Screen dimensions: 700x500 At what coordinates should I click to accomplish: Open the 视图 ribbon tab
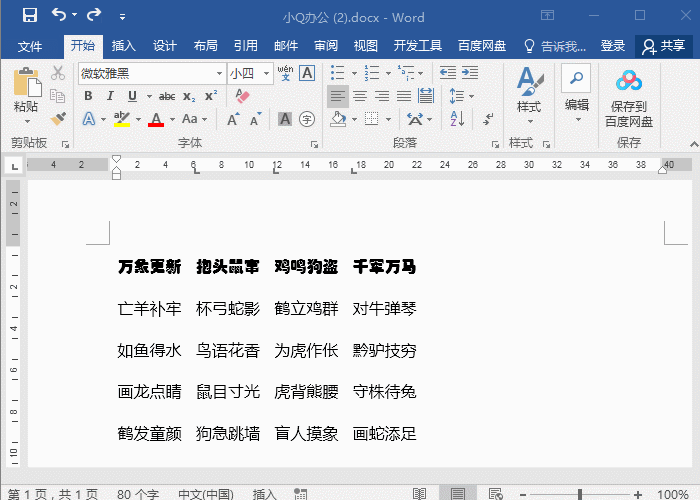(366, 46)
